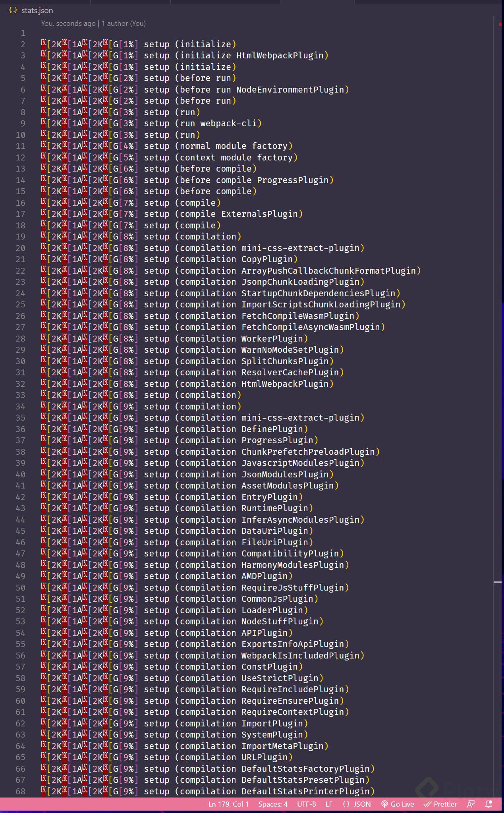Click the "RuntimePlugin" line
The image size is (504, 813).
click(177, 508)
